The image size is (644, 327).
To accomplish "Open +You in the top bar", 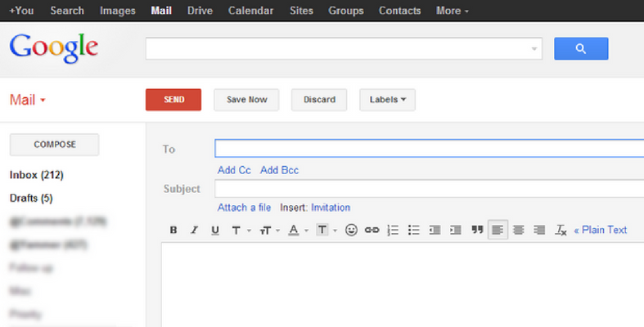I will [x=21, y=11].
